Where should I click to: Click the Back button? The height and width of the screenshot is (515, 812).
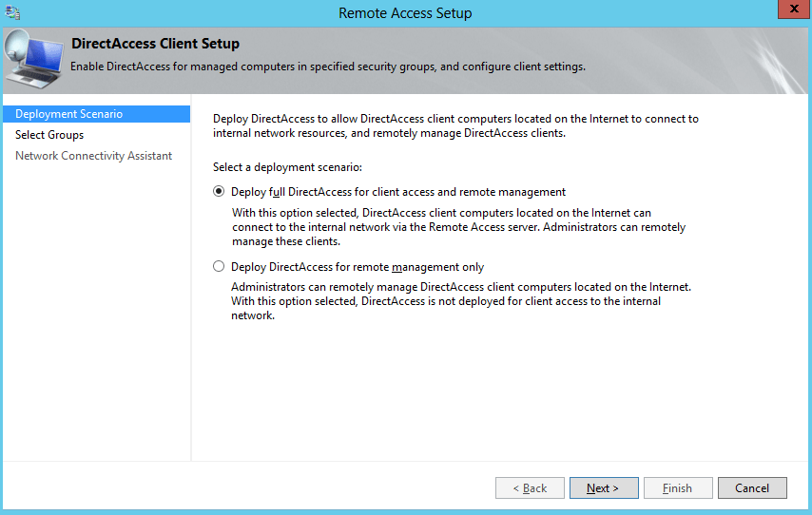(x=530, y=488)
